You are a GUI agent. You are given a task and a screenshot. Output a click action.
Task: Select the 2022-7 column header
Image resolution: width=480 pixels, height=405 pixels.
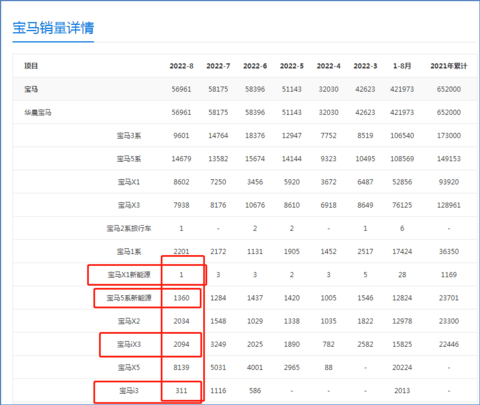pyautogui.click(x=218, y=66)
